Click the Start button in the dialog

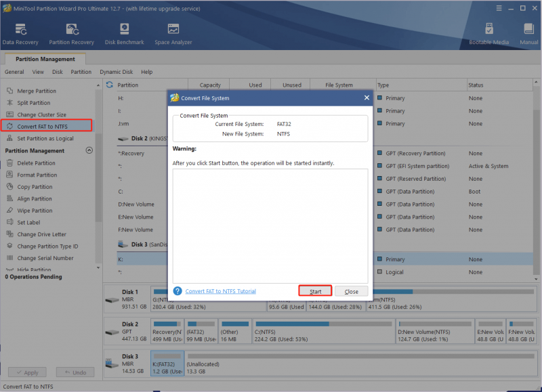315,291
